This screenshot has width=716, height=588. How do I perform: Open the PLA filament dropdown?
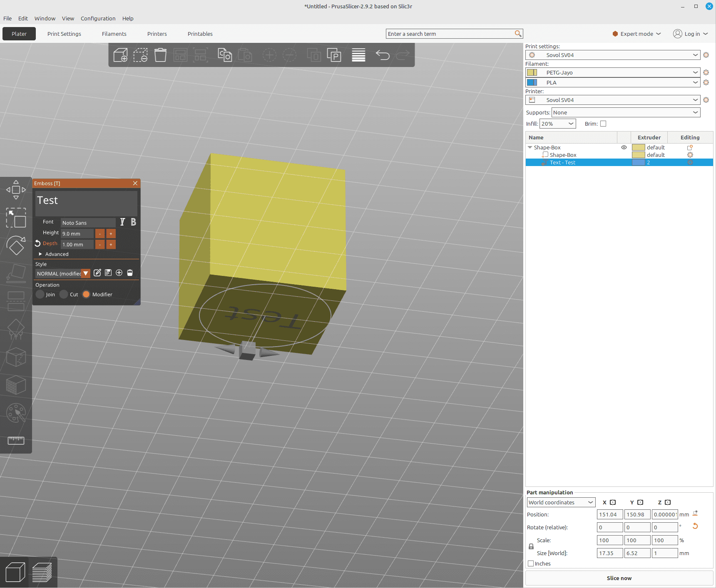pos(613,82)
